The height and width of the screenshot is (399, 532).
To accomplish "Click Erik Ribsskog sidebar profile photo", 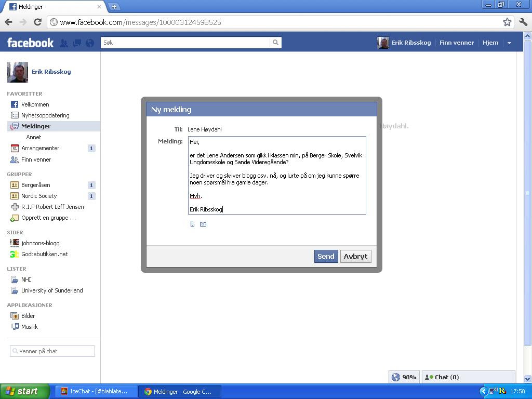I will pyautogui.click(x=18, y=72).
